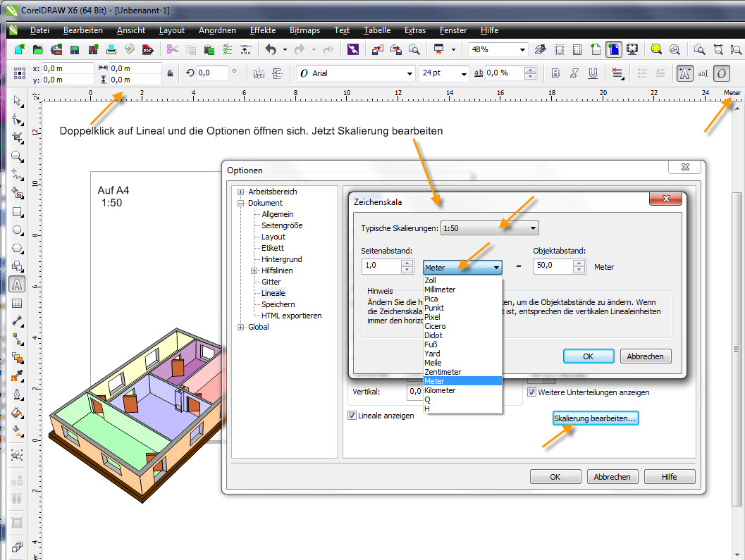Viewport: 745px width, 560px height.
Task: Select the Ellipse tool
Action: [18, 230]
